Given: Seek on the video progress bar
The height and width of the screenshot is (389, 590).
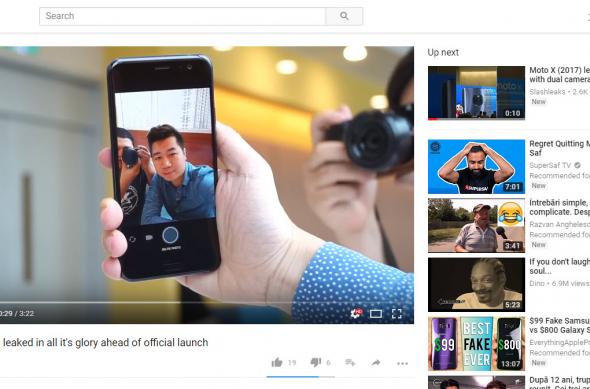Looking at the screenshot, I should pos(207,302).
